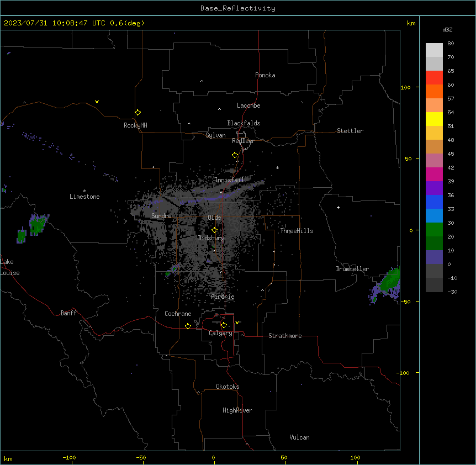Screen dimensions: 476x465
Task: Click the yellow v marker east of Calgary
Action: click(237, 323)
